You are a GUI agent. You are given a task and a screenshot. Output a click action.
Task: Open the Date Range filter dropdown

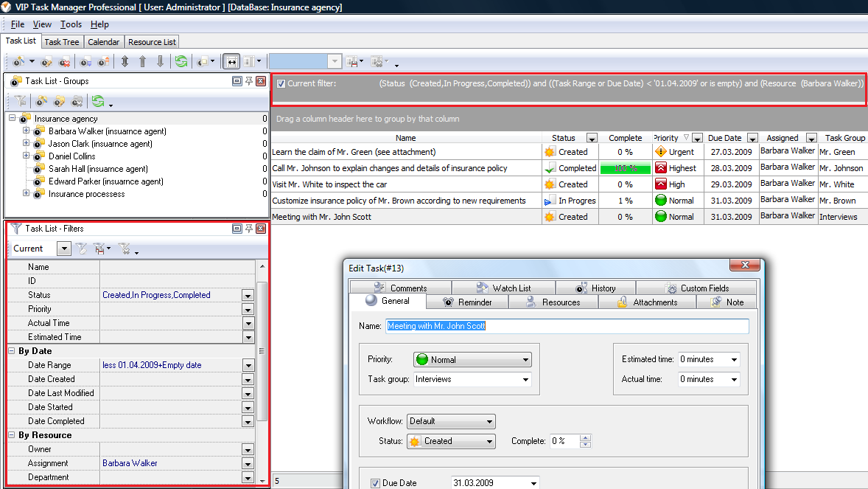(x=248, y=365)
